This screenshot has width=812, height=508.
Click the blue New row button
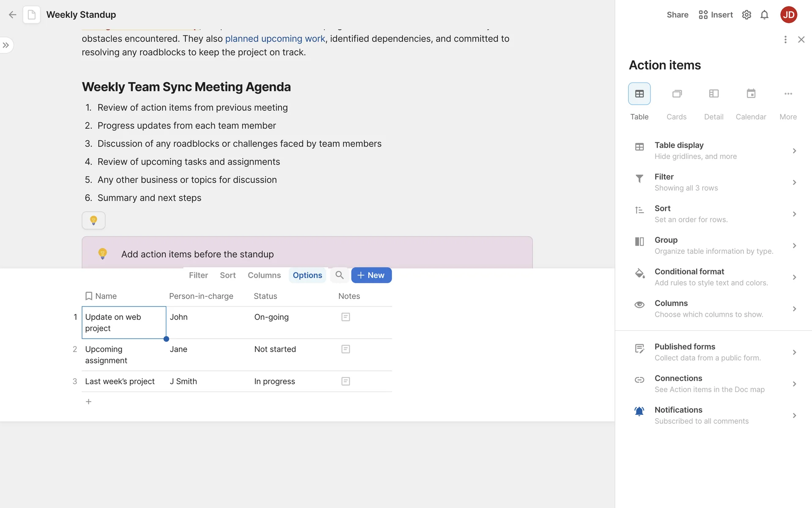click(x=371, y=275)
